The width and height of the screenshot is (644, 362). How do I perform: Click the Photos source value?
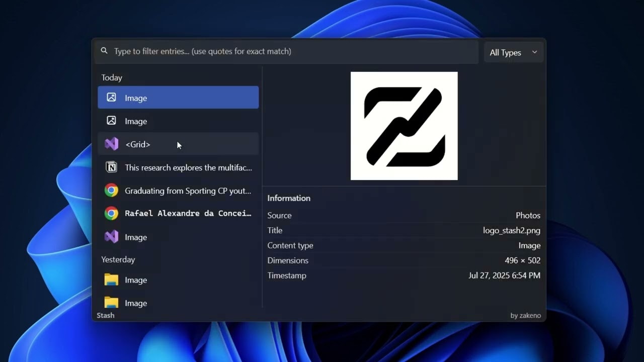click(528, 215)
